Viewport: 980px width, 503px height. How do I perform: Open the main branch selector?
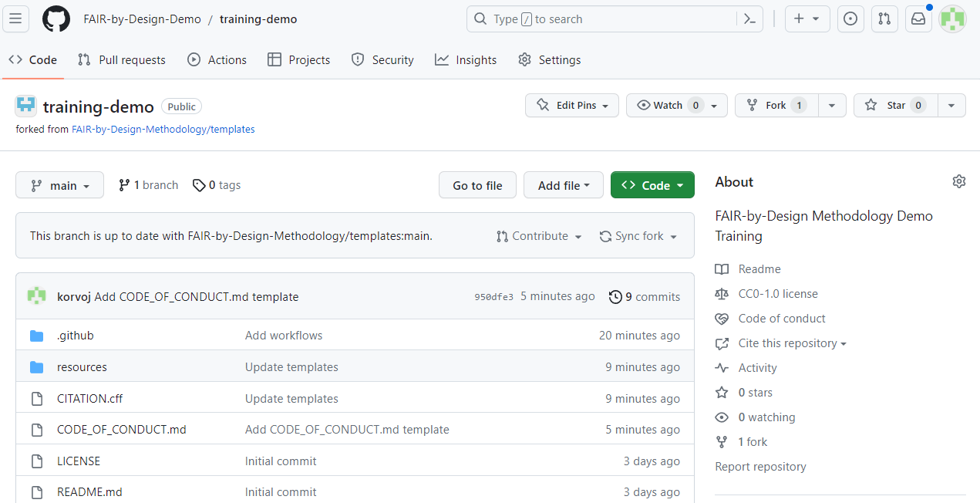point(59,184)
